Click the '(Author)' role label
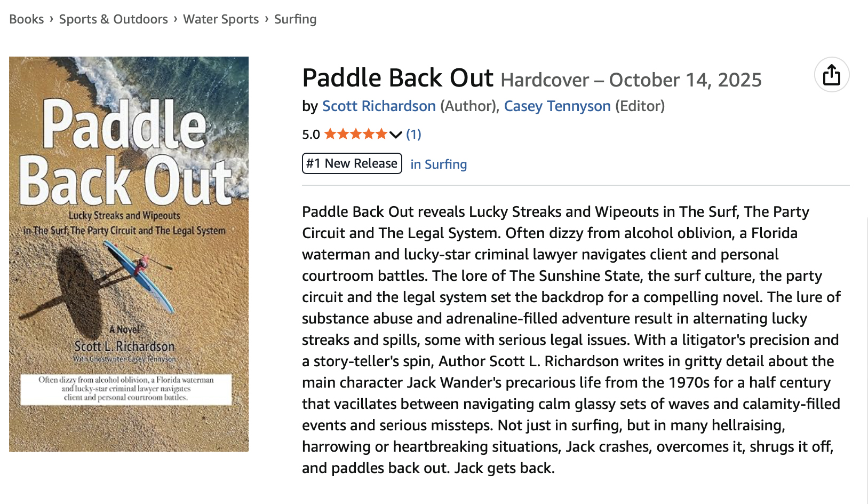868x504 pixels. [x=468, y=106]
